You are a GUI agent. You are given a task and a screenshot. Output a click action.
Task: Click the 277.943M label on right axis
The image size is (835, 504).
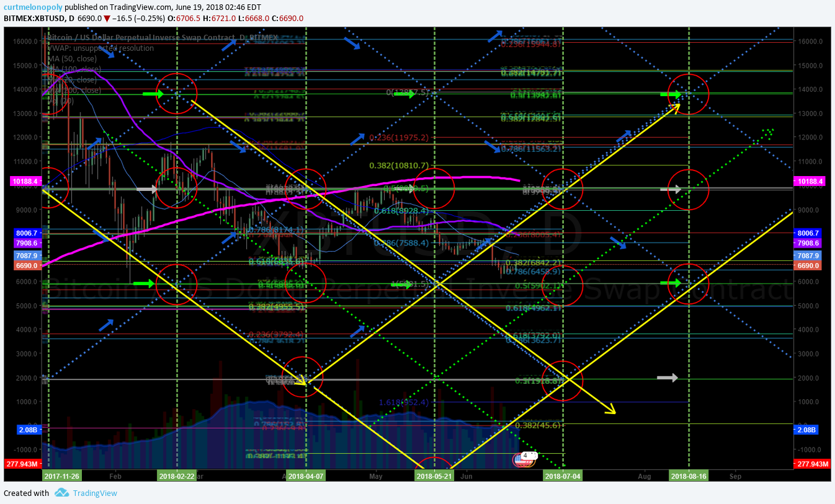(x=811, y=464)
